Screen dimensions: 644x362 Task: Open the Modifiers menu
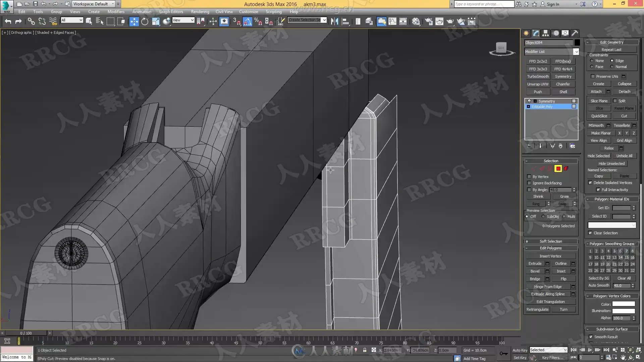coord(116,12)
